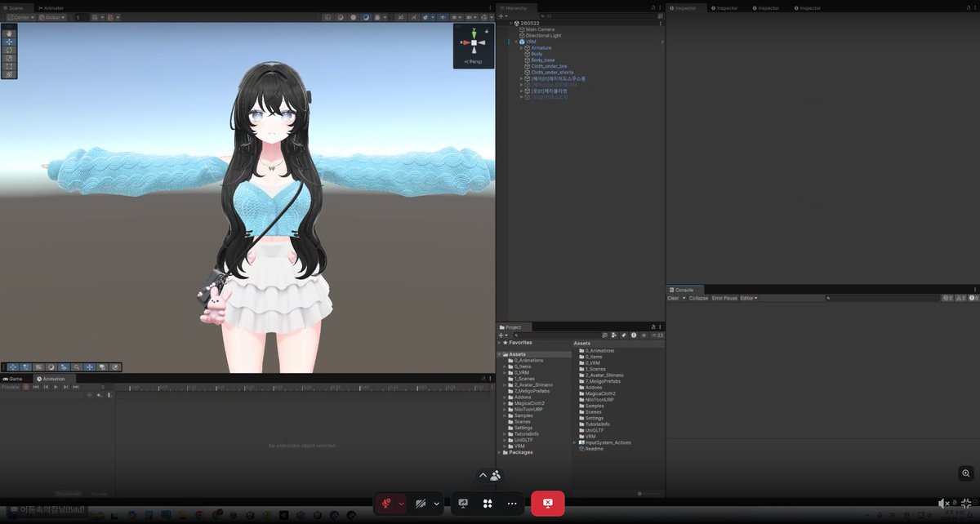The height and width of the screenshot is (524, 980).
Task: Select the Scale tool in Scene tools
Action: pyautogui.click(x=9, y=58)
